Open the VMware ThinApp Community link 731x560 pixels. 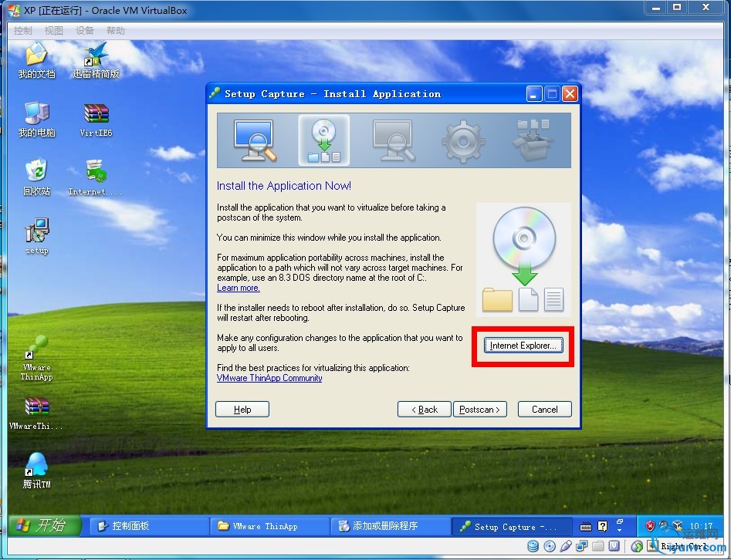coord(269,378)
